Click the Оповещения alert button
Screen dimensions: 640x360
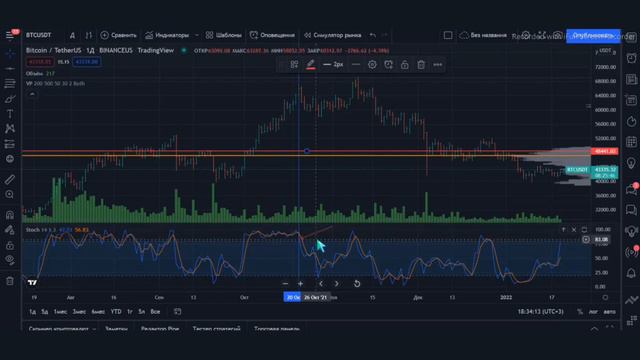(272, 36)
